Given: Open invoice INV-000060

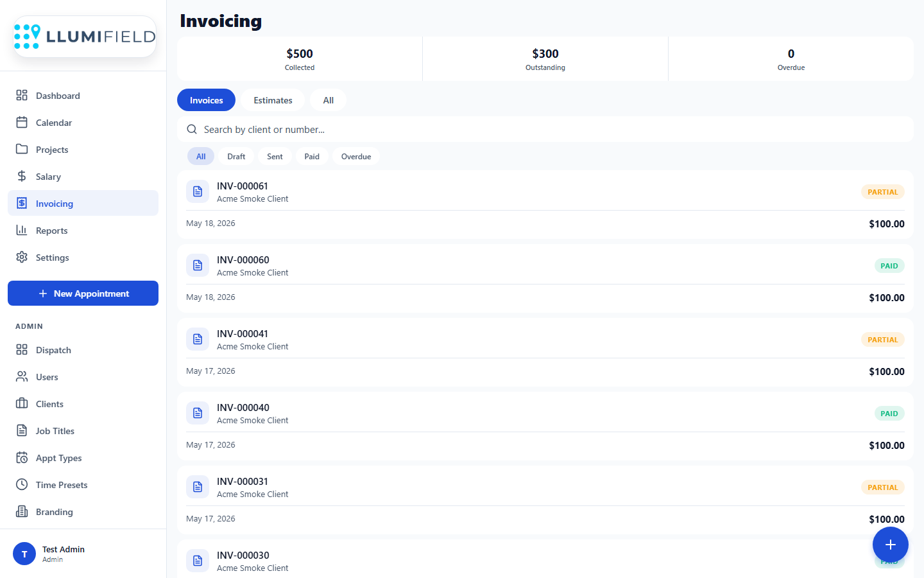Looking at the screenshot, I should pyautogui.click(x=545, y=278).
